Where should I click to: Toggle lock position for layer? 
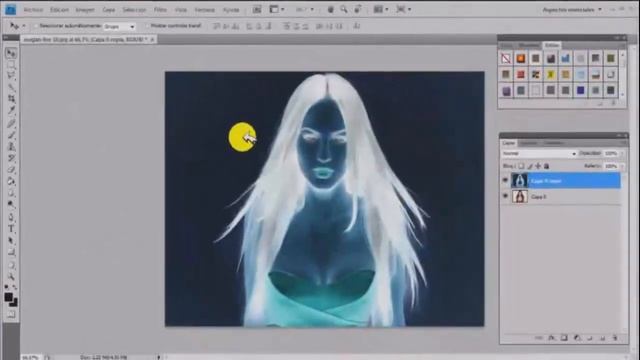(538, 166)
